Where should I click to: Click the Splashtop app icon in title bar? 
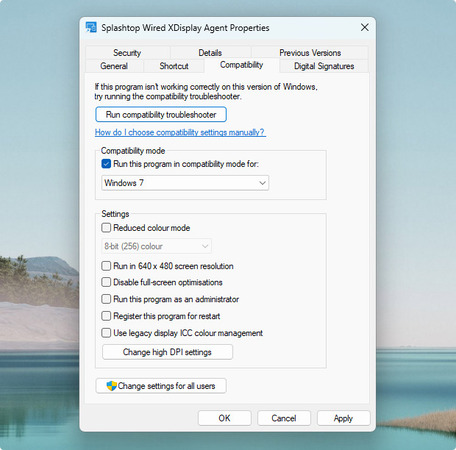click(x=91, y=27)
